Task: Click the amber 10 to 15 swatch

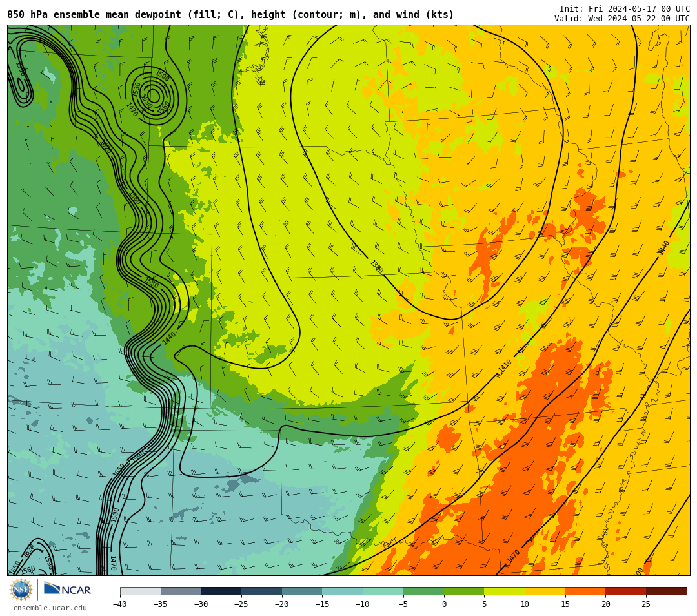Action: tap(545, 591)
